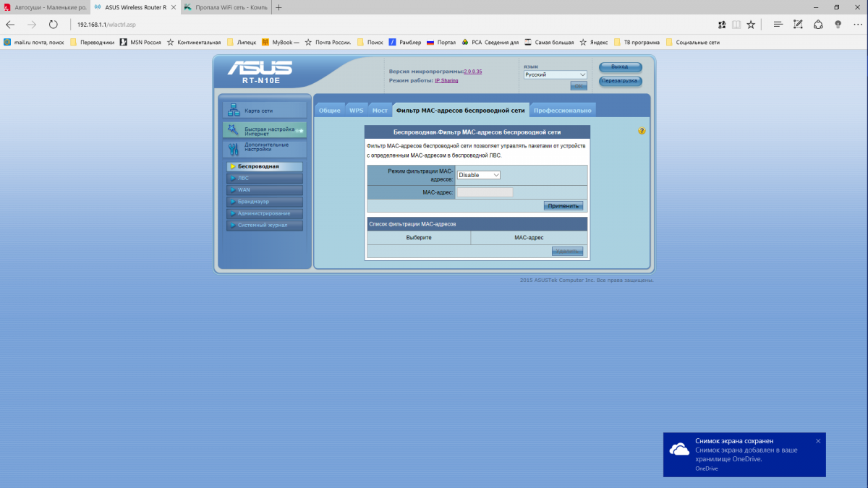Click the MAC-адрес input field
Image resolution: width=868 pixels, height=488 pixels.
485,192
